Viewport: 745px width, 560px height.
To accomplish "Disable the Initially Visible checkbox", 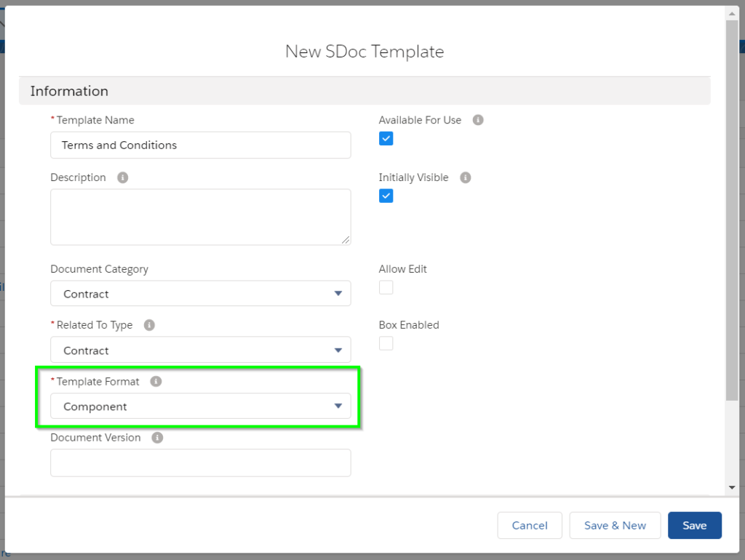I will click(386, 195).
